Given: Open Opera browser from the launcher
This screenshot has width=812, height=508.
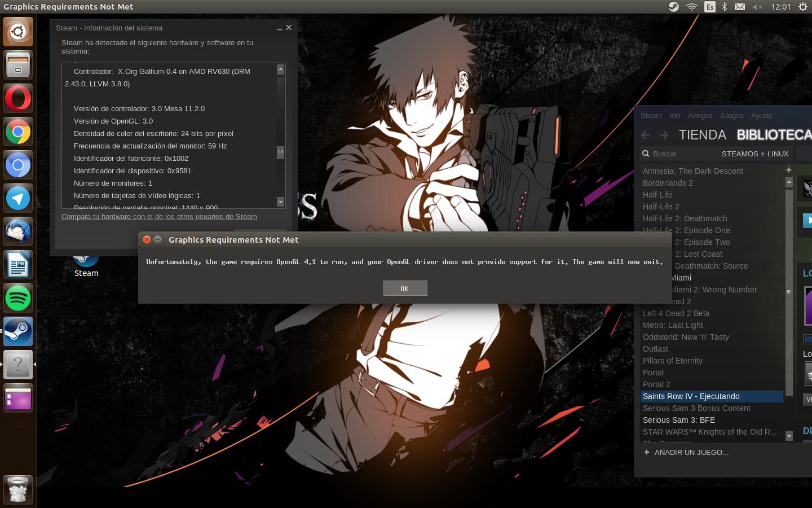Looking at the screenshot, I should tap(18, 98).
